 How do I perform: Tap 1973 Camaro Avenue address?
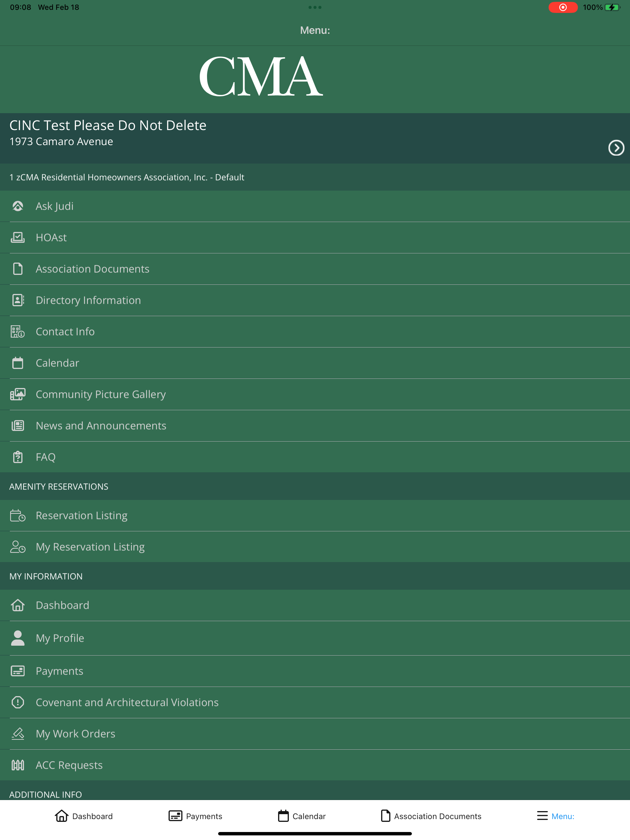(x=61, y=142)
